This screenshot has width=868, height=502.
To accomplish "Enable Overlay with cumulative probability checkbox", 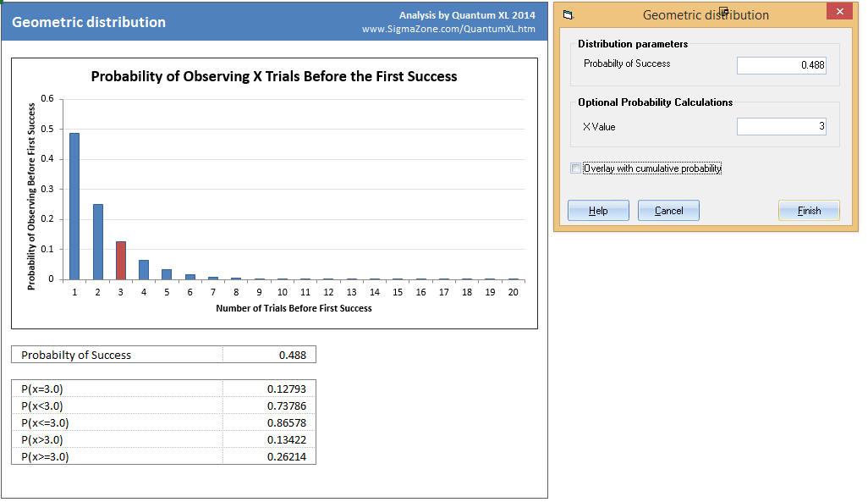I will 576,168.
